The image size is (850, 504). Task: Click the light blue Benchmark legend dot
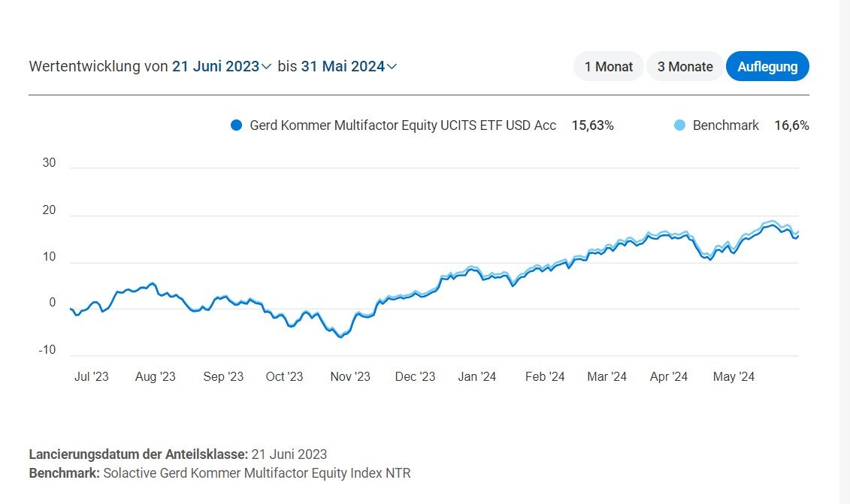[679, 125]
